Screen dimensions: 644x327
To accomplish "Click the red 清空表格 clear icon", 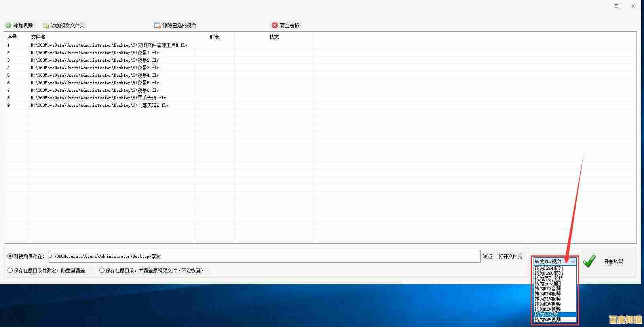I will point(275,25).
